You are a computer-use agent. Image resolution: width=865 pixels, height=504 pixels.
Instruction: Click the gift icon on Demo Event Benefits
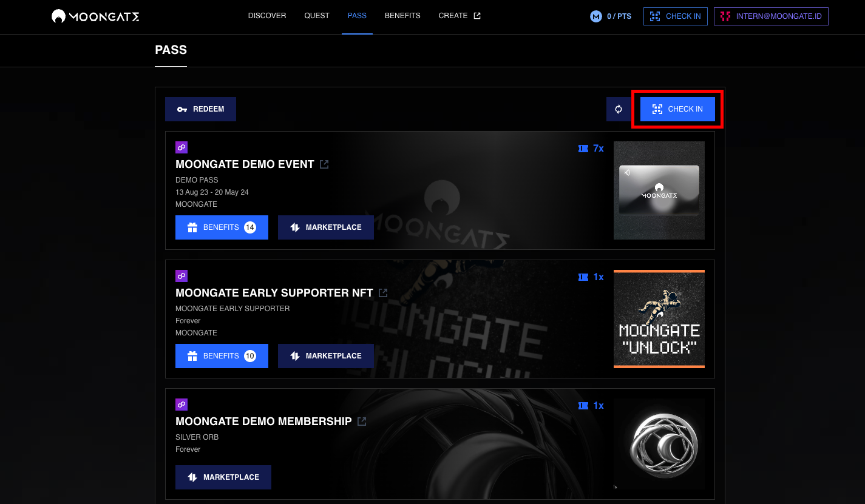[x=192, y=227]
